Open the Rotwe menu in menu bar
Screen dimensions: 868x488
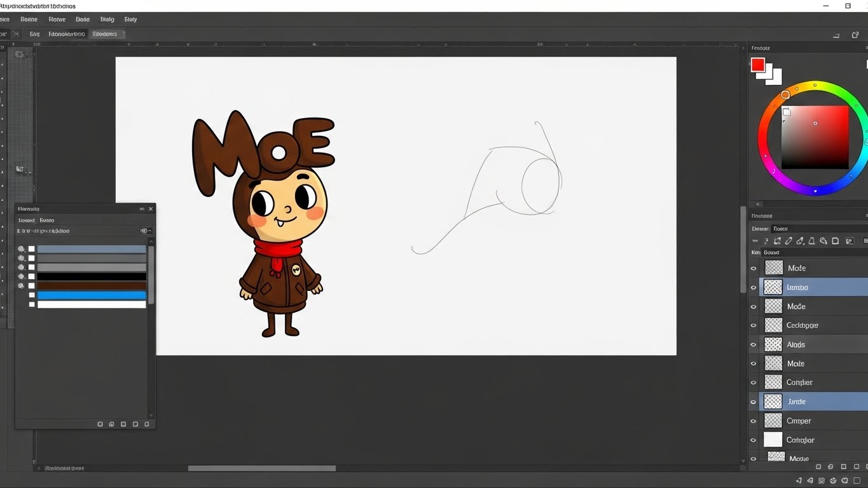[x=57, y=19]
